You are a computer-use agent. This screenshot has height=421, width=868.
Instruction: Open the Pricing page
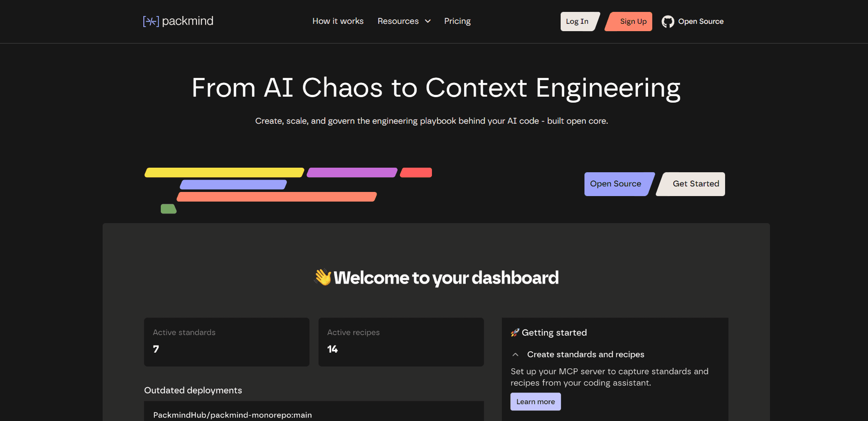[457, 21]
